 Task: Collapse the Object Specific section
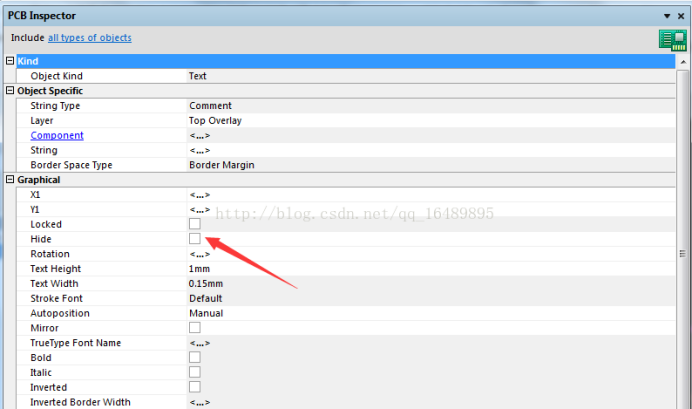(x=10, y=91)
